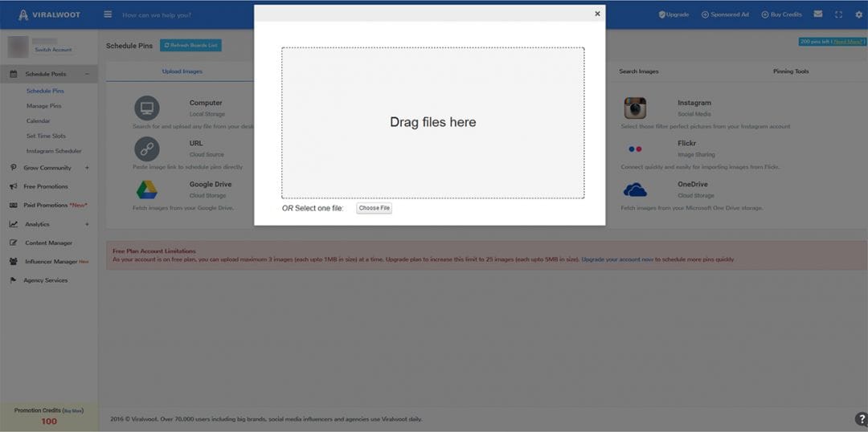Click the Content Manager edit icon
868x432 pixels.
[14, 242]
